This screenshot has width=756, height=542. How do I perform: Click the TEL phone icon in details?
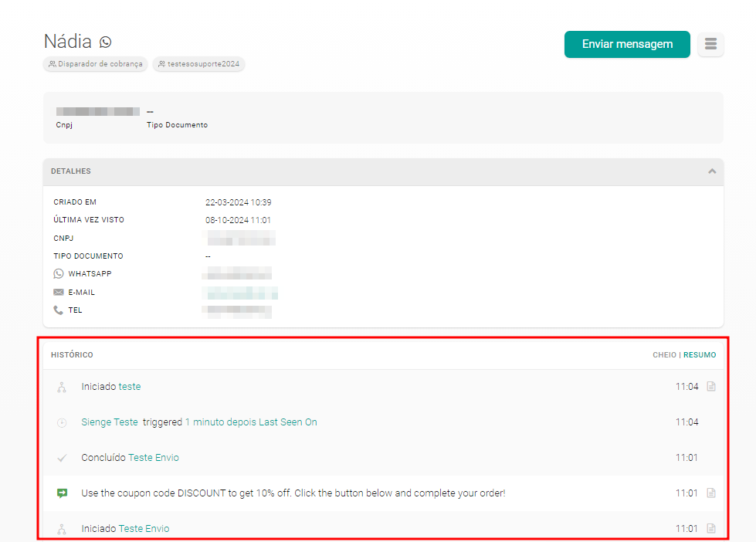[x=59, y=310]
